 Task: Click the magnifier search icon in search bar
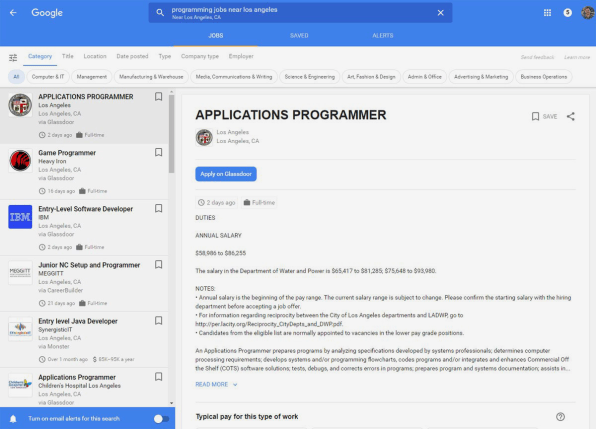point(160,13)
